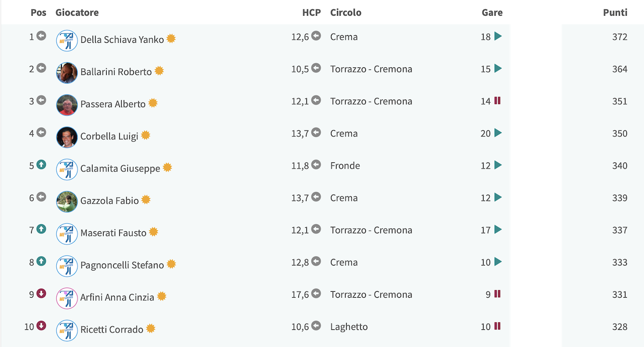644x347 pixels.
Task: Click the red down arrow at position 9
Action: [41, 293]
